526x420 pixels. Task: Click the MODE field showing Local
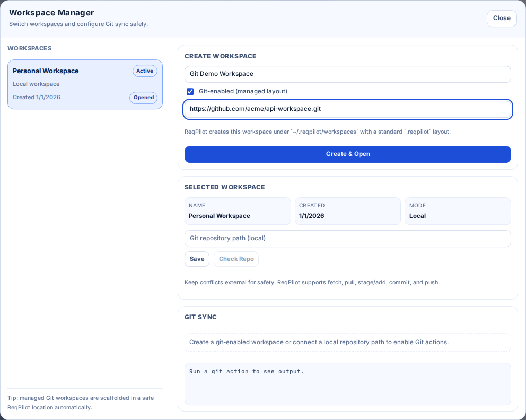(x=457, y=211)
